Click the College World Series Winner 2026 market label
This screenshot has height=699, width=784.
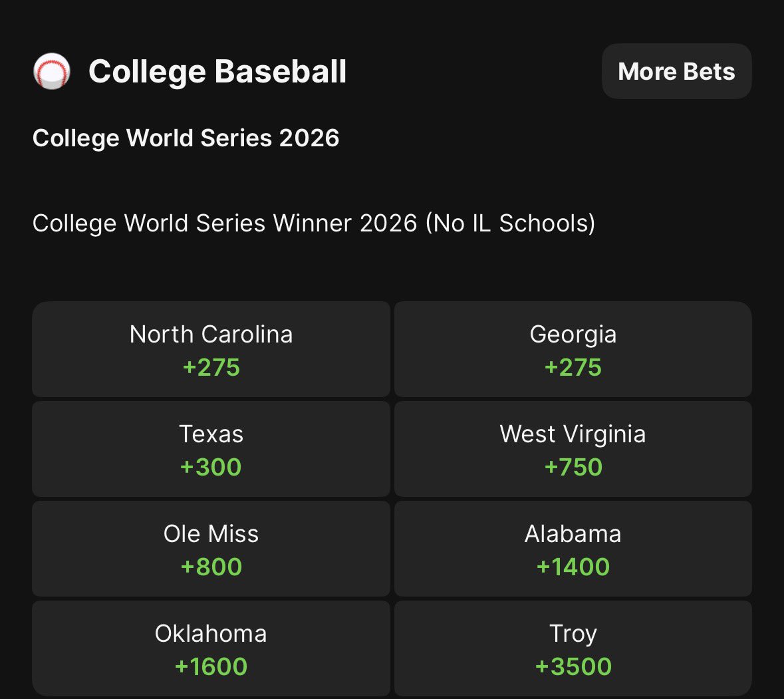[x=314, y=223]
